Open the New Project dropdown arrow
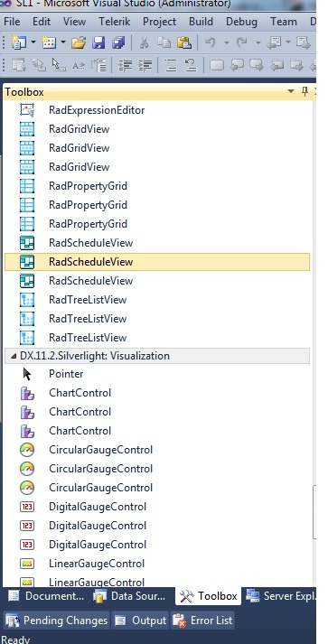The image size is (328, 644). tap(33, 42)
